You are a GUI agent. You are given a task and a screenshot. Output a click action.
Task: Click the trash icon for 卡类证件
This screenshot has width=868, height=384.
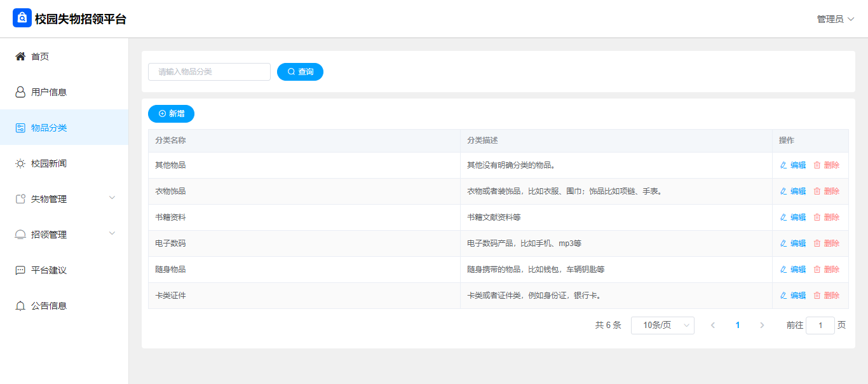pyautogui.click(x=817, y=296)
